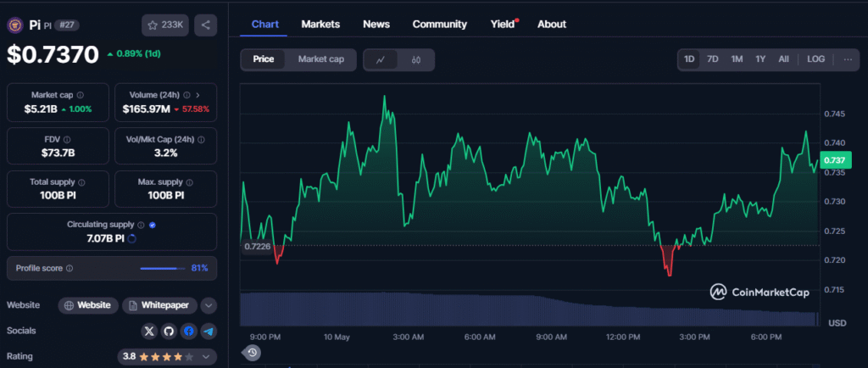Open the FDV info icon
This screenshot has width=868, height=368.
click(68, 139)
